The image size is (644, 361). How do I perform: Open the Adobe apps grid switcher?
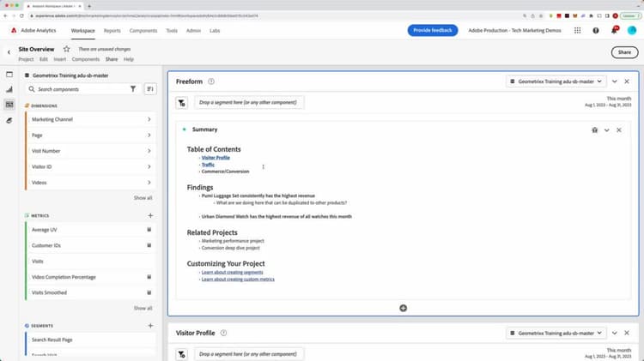click(x=578, y=30)
